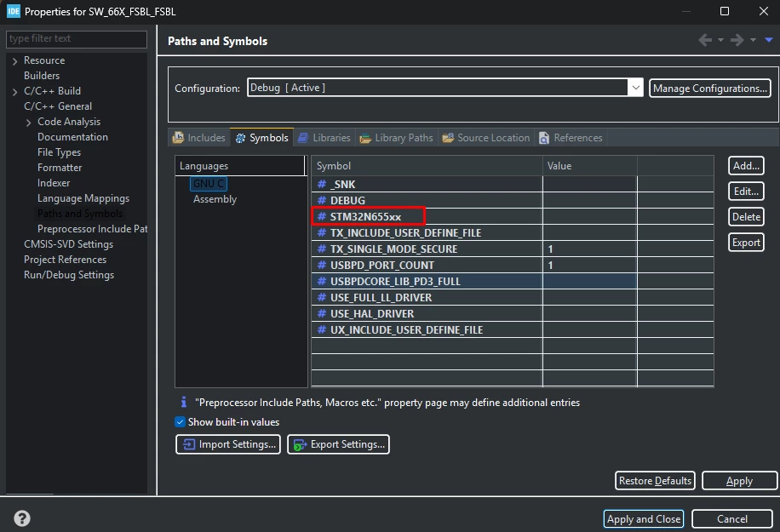Click the hash icon beside STM32N655xx

(x=322, y=216)
